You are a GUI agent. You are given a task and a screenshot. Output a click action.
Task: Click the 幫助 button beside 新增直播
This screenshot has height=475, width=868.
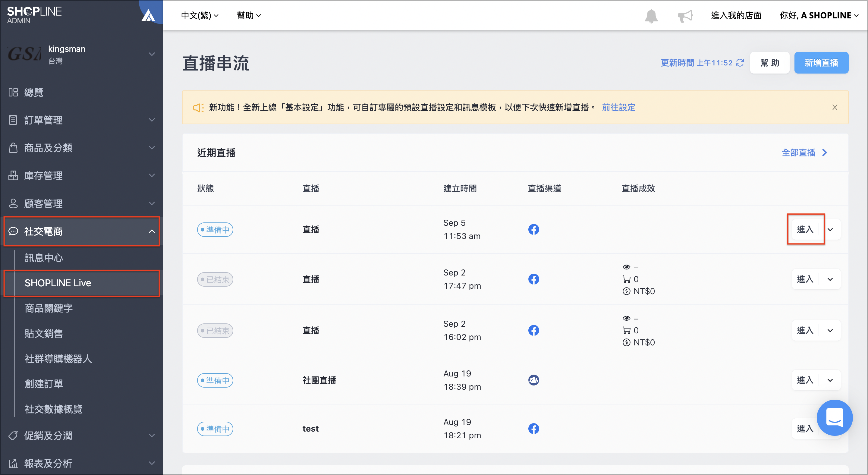click(x=770, y=63)
